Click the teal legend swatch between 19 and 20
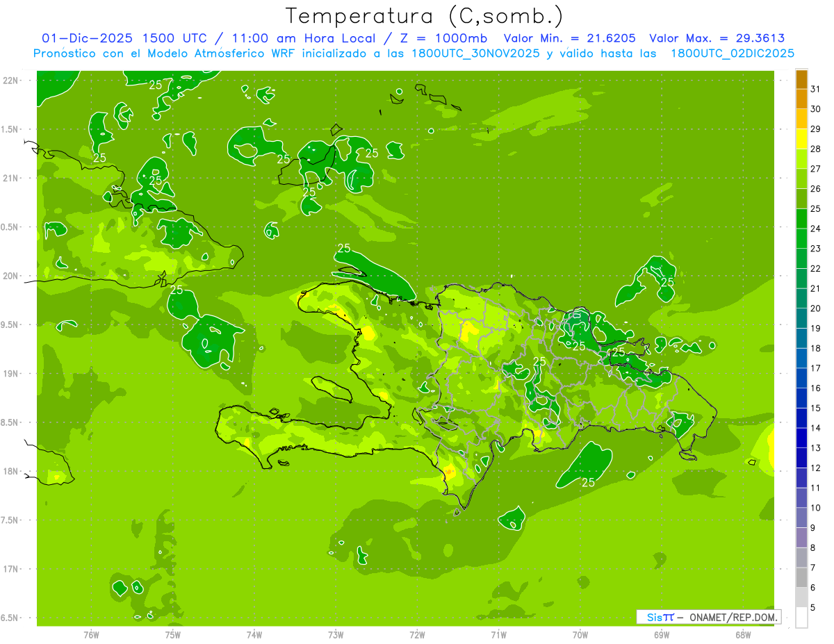Screen dimensions: 834x644 pyautogui.click(x=801, y=318)
